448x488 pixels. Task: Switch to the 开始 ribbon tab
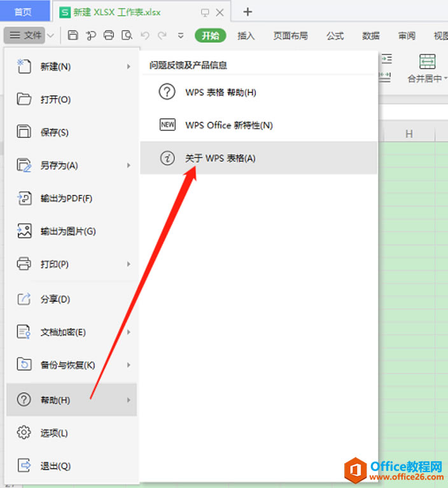tap(211, 36)
